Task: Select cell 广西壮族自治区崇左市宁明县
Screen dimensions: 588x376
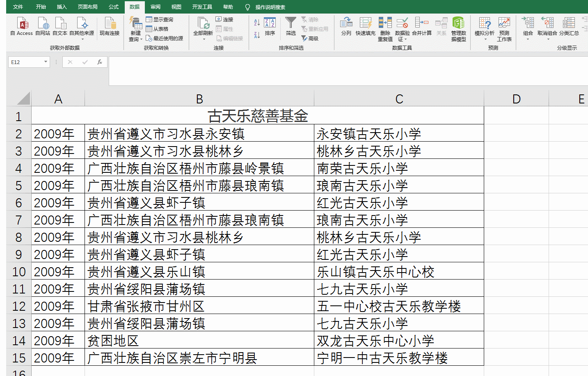Action: click(199, 358)
